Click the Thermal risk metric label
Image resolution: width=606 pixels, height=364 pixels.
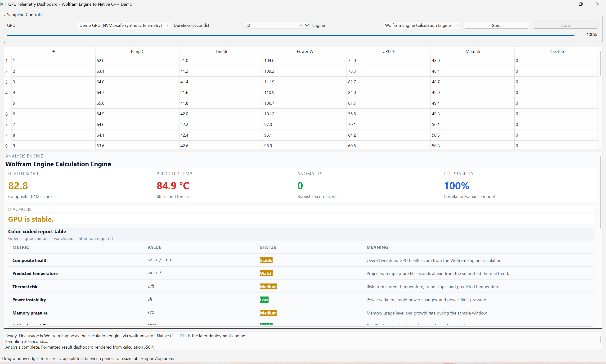pyautogui.click(x=25, y=287)
